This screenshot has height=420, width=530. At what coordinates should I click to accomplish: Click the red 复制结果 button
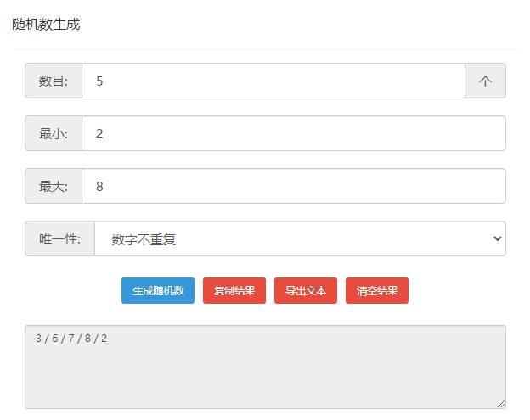click(234, 291)
